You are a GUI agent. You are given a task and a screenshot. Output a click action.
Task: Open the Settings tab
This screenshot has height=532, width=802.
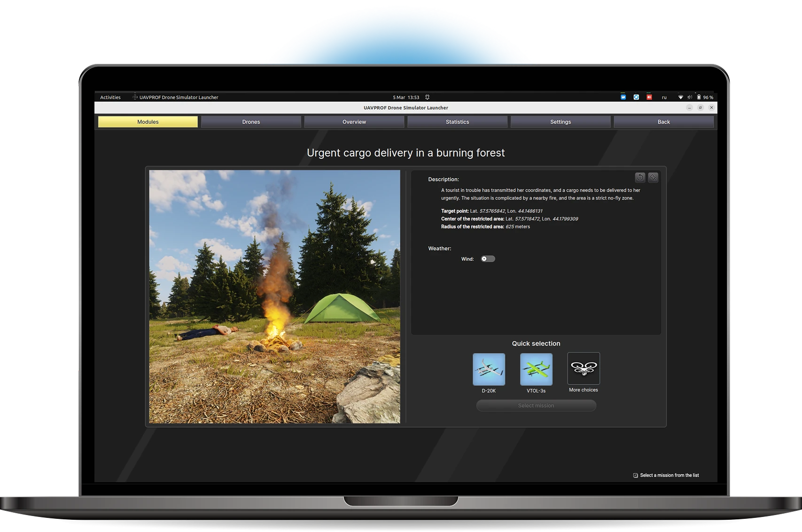click(561, 122)
